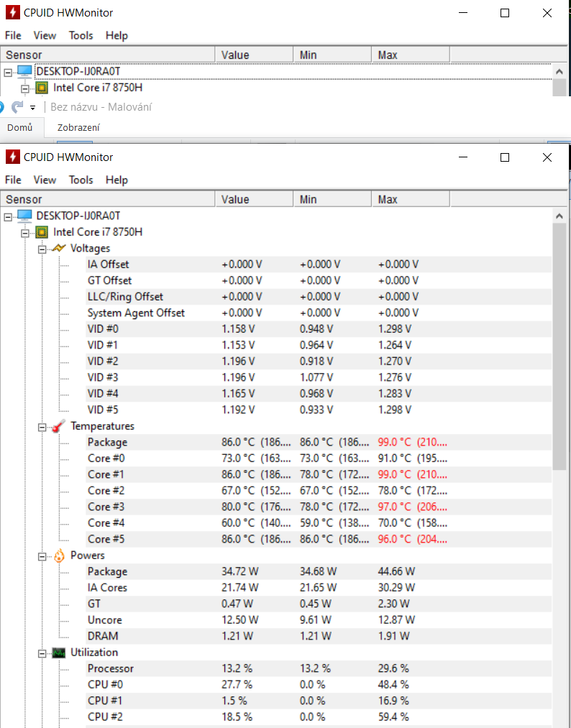This screenshot has height=728, width=571.
Task: Open View menu in lower HWMonitor window
Action: coord(45,180)
